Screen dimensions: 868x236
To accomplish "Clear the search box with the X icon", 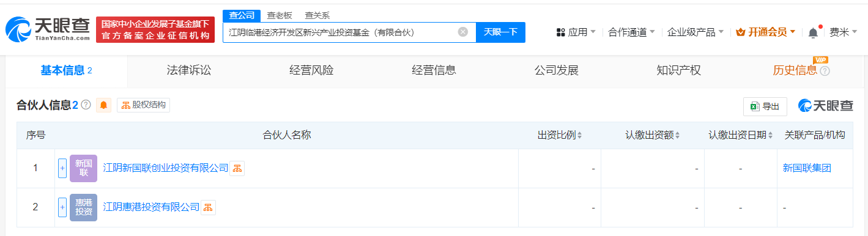I will (x=463, y=32).
